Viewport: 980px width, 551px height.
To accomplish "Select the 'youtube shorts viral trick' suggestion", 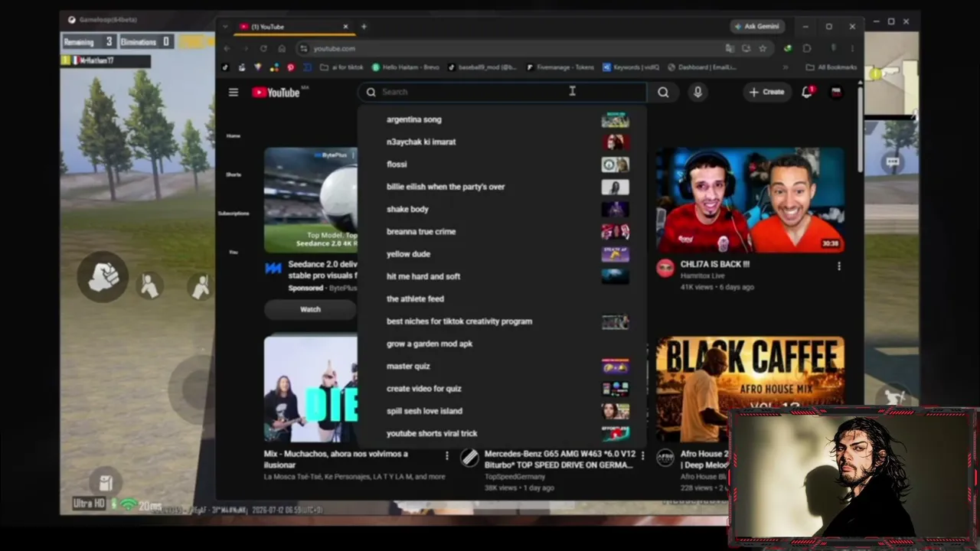I will (x=502, y=434).
